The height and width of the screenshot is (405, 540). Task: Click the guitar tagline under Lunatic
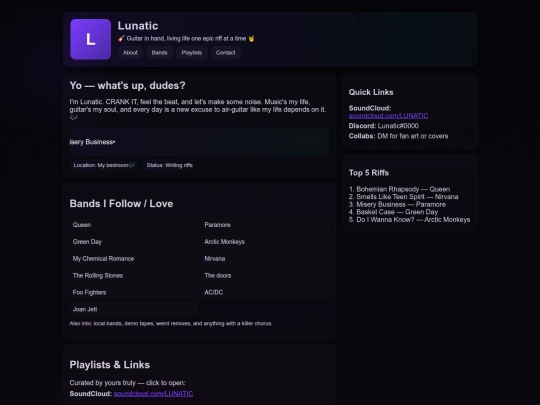(186, 39)
